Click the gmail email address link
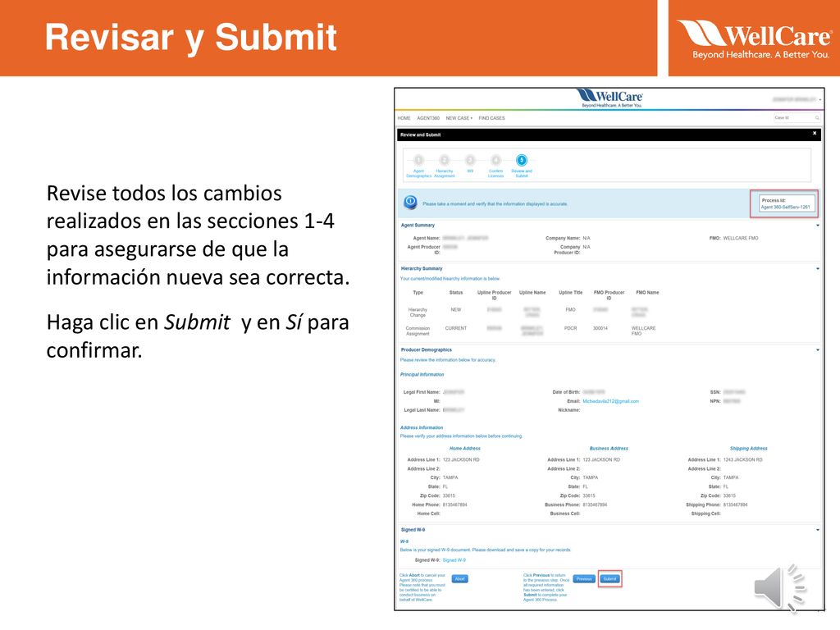This screenshot has height=630, width=840. click(x=610, y=401)
